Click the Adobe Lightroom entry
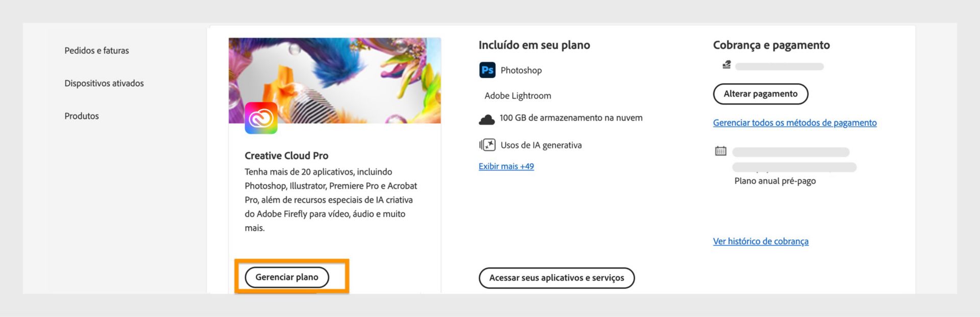This screenshot has height=317, width=980. (x=518, y=95)
